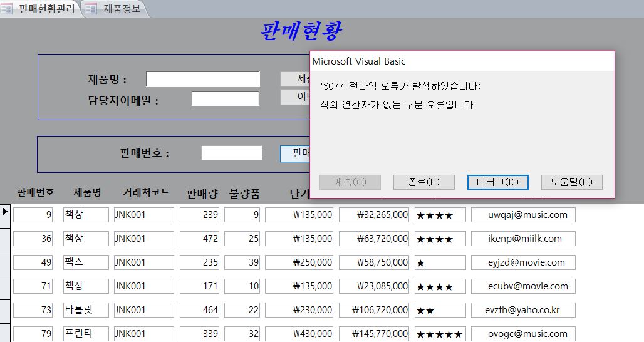Click the 판매량 cell showing 472

pos(199,239)
